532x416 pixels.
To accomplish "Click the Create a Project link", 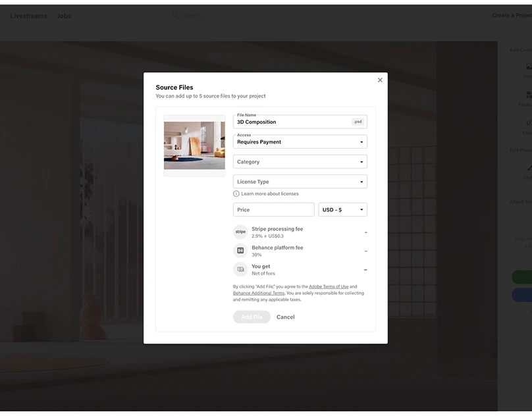I will (512, 15).
